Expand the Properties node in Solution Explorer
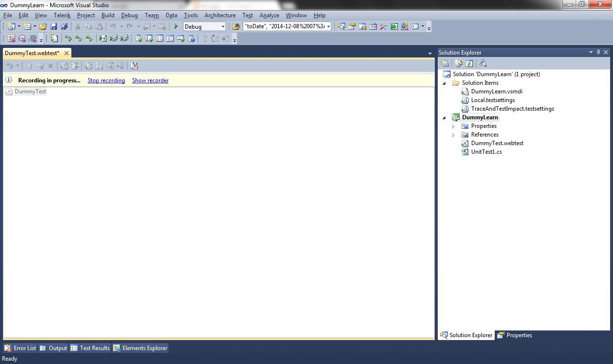Image resolution: width=613 pixels, height=364 pixels. (x=454, y=126)
